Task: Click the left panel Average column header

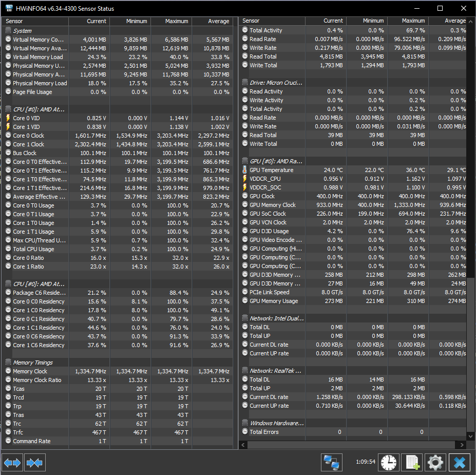Action: click(213, 21)
